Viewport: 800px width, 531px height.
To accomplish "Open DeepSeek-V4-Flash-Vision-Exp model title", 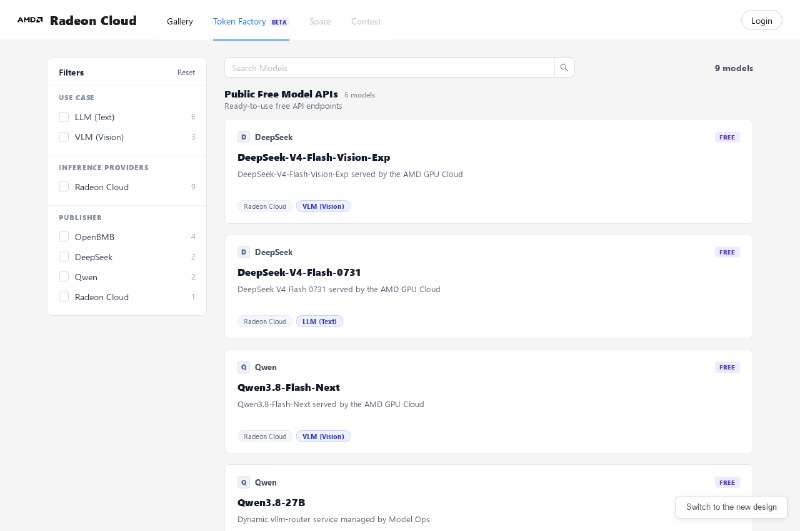I will pyautogui.click(x=314, y=158).
